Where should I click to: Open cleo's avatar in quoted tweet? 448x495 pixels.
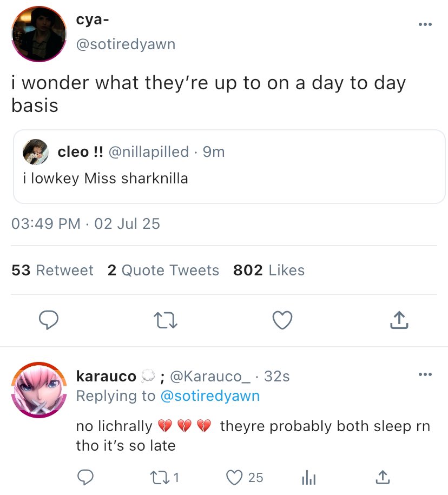coord(36,153)
